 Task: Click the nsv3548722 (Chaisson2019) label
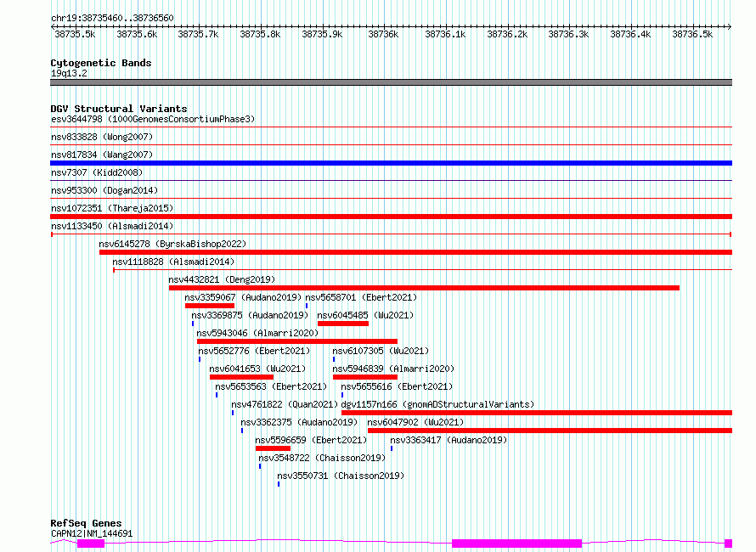322,458
